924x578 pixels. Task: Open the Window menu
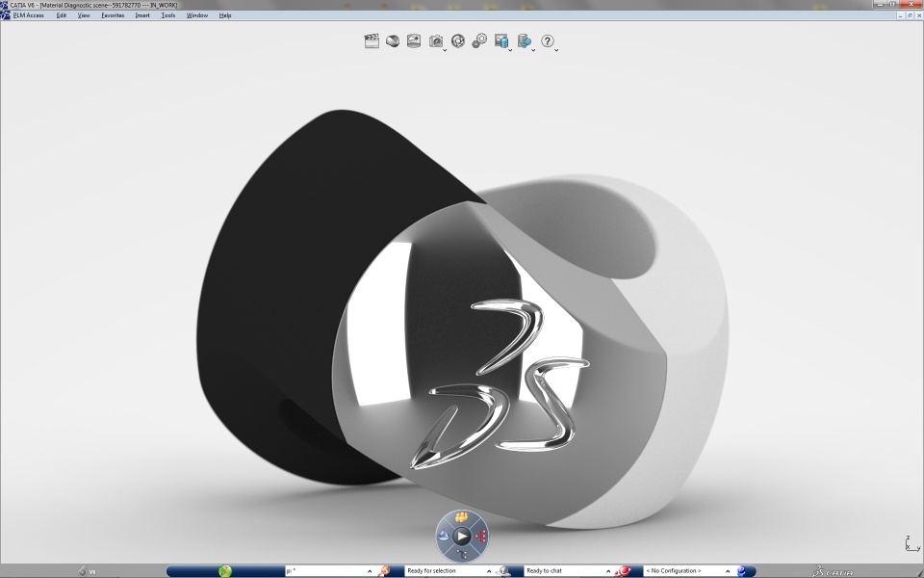(196, 15)
